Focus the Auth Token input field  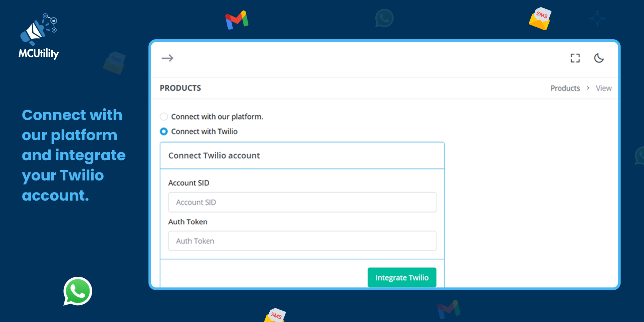tap(302, 241)
